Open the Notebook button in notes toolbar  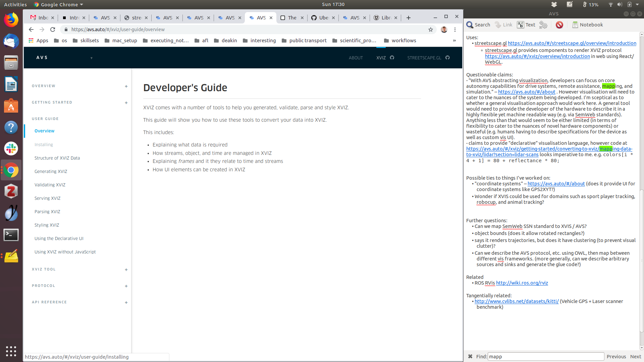coord(587,25)
